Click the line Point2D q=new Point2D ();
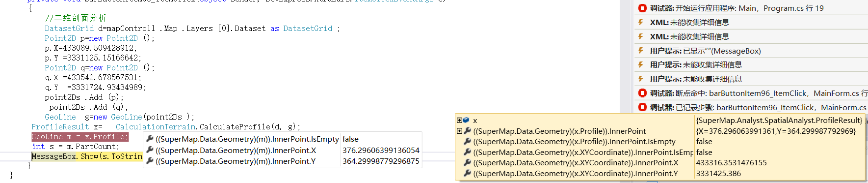This screenshot has width=868, height=183. click(x=100, y=68)
